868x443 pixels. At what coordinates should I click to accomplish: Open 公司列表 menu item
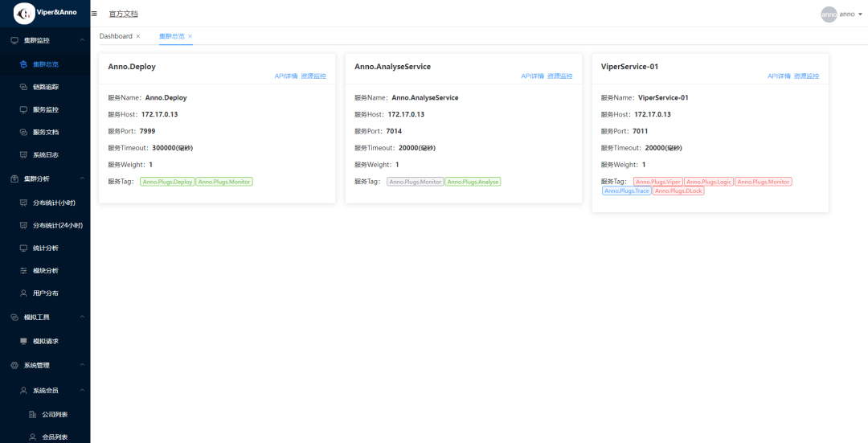pyautogui.click(x=55, y=414)
